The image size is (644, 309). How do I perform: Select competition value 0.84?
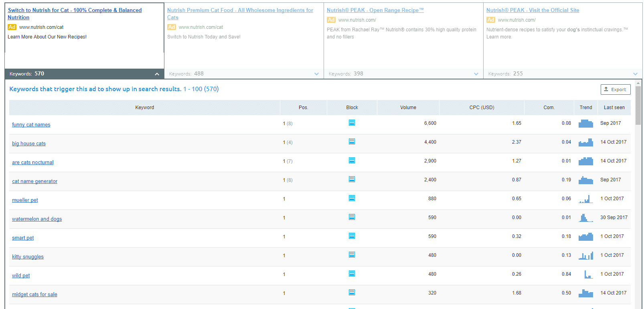click(566, 274)
